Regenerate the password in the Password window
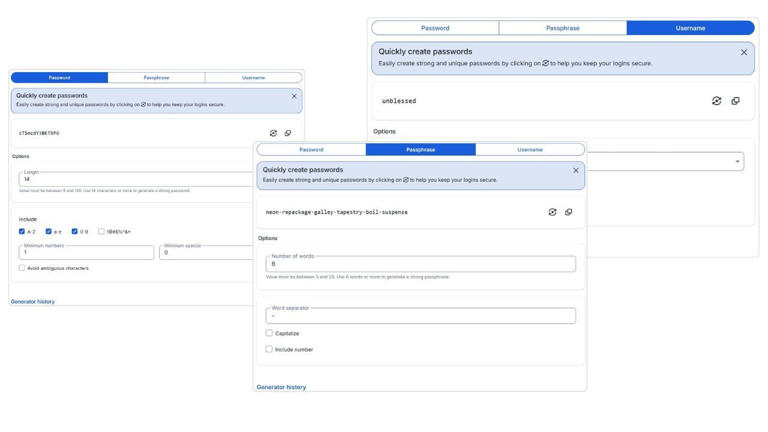 pos(273,133)
